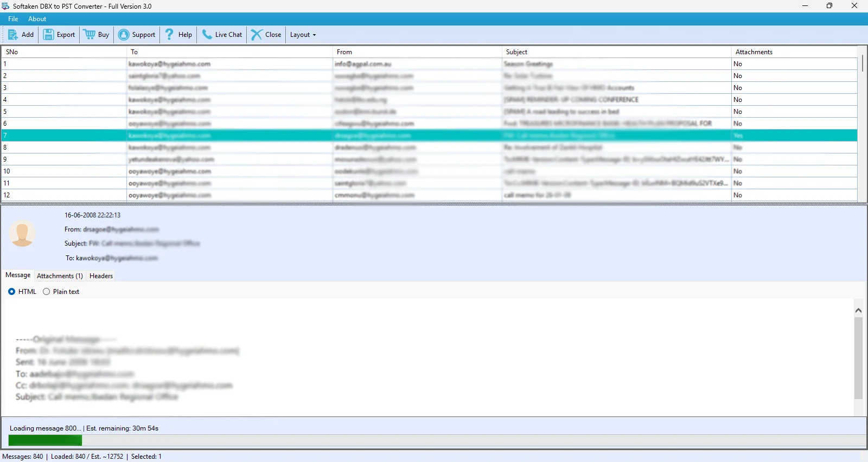Click the scroll up arrow in message preview
Screen dimensions: 868x462
click(858, 311)
